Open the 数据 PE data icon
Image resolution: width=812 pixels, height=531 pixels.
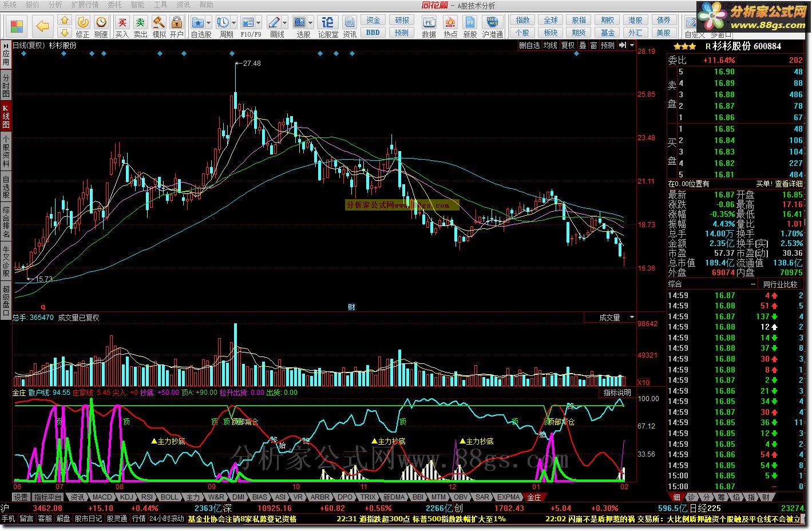point(429,22)
